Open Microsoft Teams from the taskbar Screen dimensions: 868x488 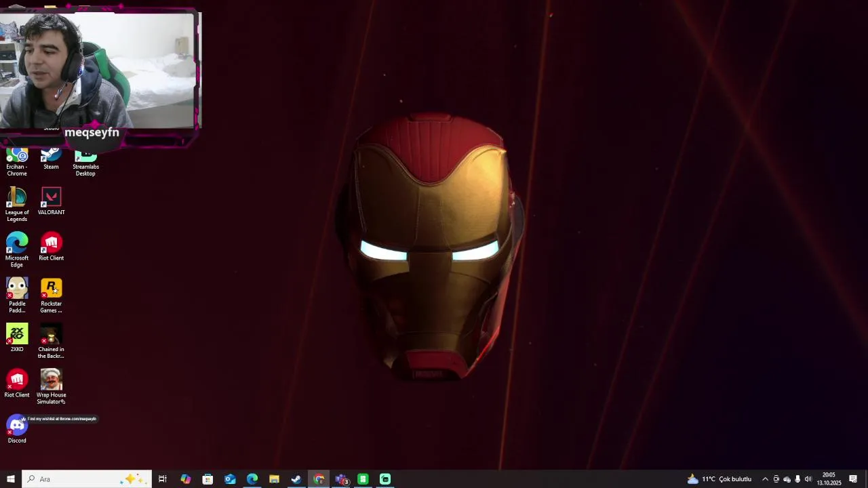click(x=341, y=479)
